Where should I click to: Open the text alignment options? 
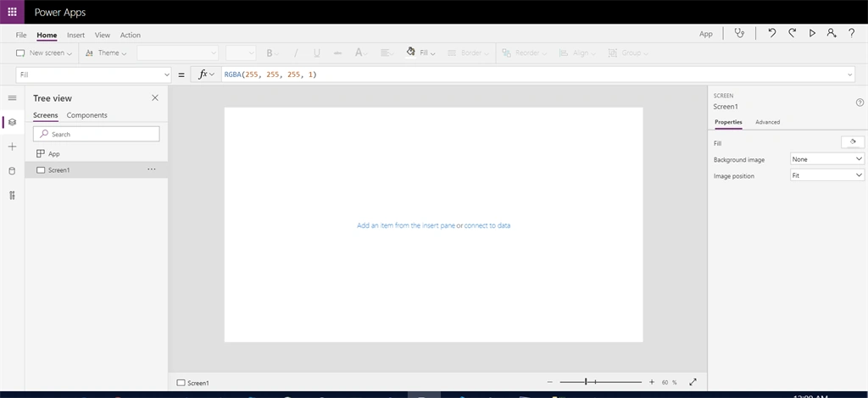tap(387, 53)
